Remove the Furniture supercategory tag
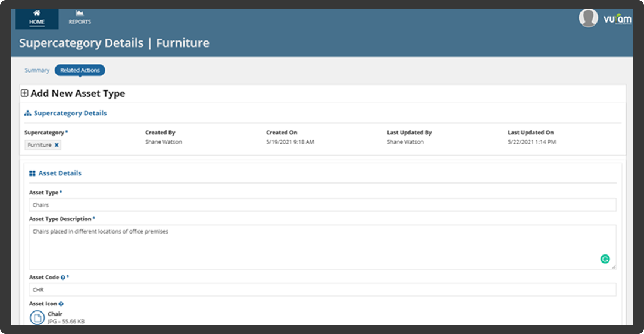 [57, 145]
